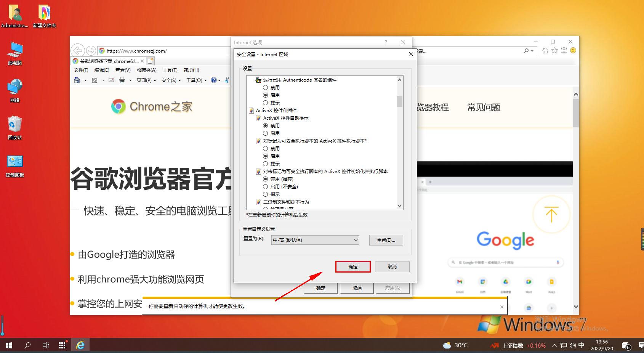Open the Home page icon in IE toolbar

[x=78, y=80]
